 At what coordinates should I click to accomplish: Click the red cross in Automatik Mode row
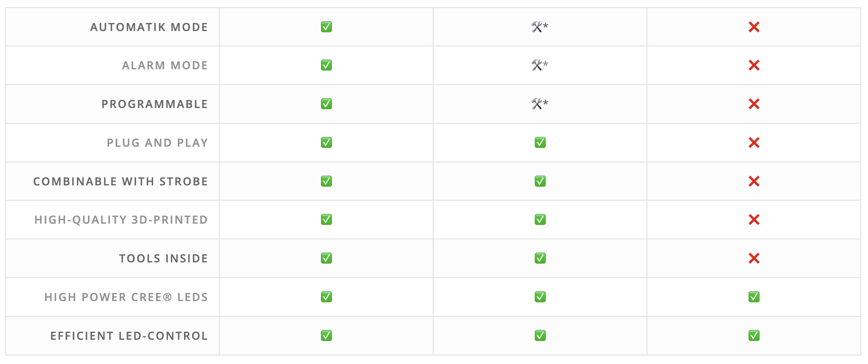pos(754,27)
